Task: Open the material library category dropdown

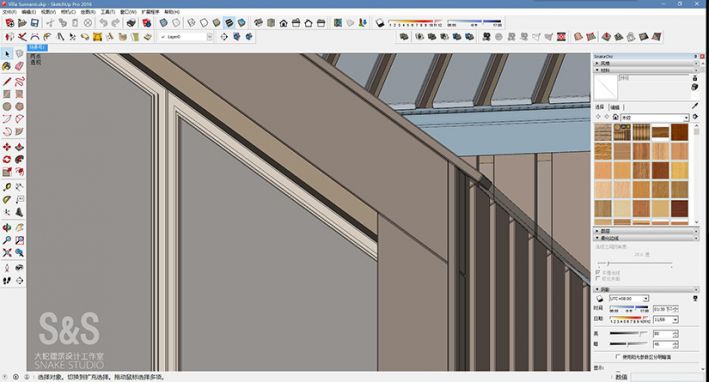Action: [x=655, y=118]
